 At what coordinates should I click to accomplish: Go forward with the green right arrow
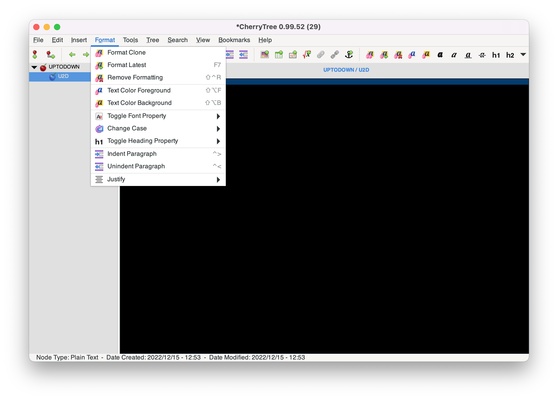coord(86,54)
